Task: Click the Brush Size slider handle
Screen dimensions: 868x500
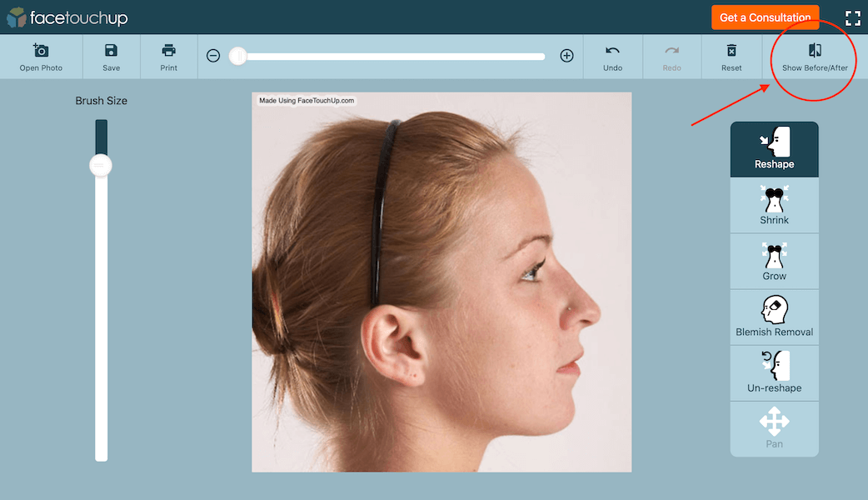Action: click(101, 166)
